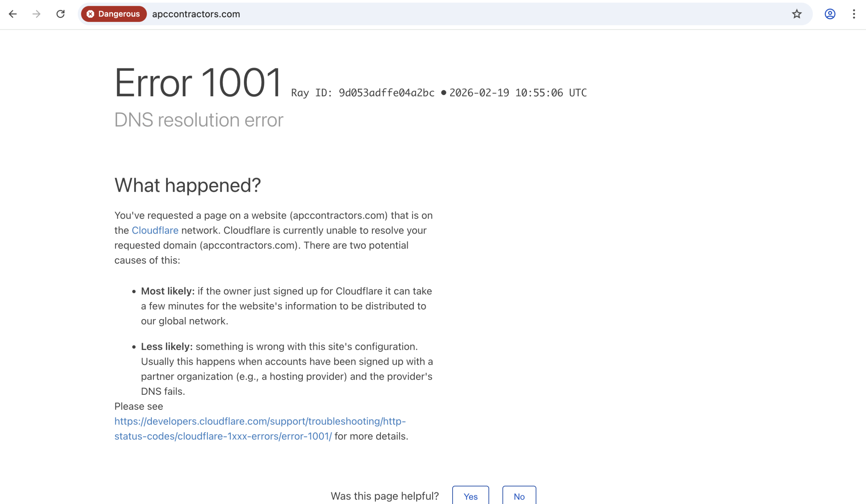This screenshot has height=504, width=866.
Task: Click the apccontractors.com address bar
Action: coord(412,14)
